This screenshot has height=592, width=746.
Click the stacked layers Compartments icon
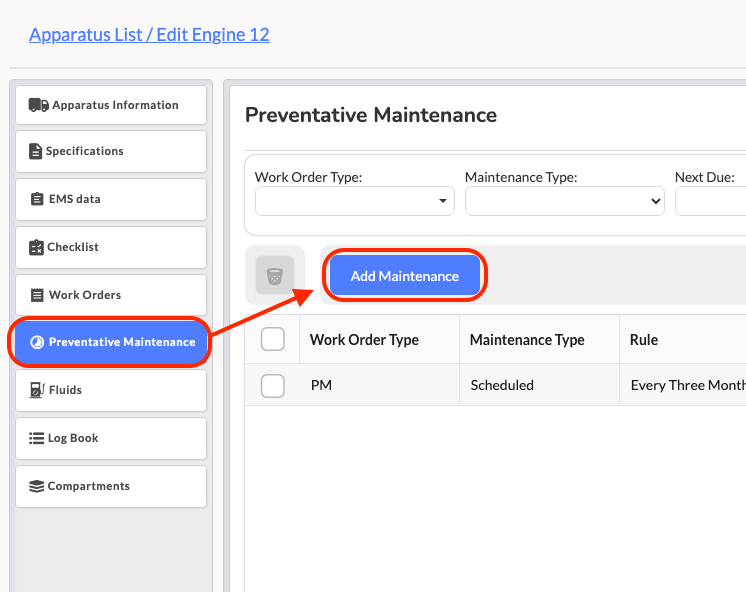pyautogui.click(x=37, y=486)
